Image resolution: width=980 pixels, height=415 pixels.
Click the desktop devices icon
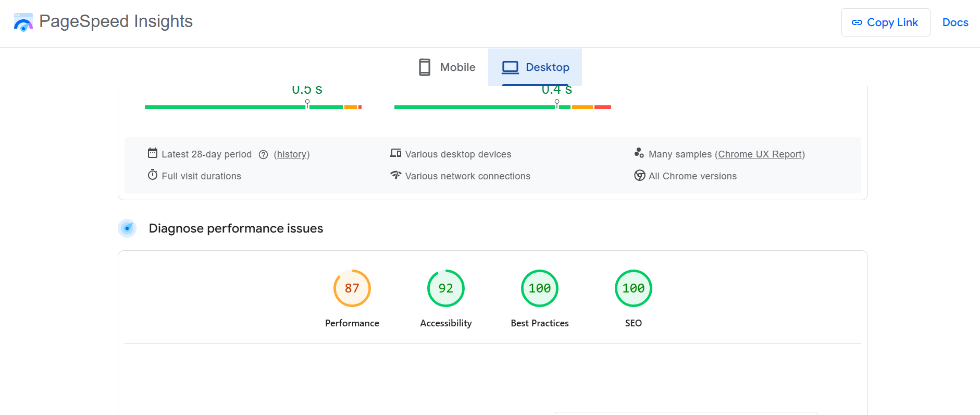pos(396,153)
